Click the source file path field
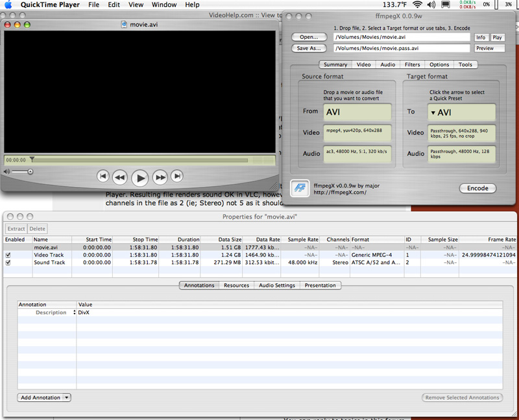The width and height of the screenshot is (519, 420). click(402, 37)
